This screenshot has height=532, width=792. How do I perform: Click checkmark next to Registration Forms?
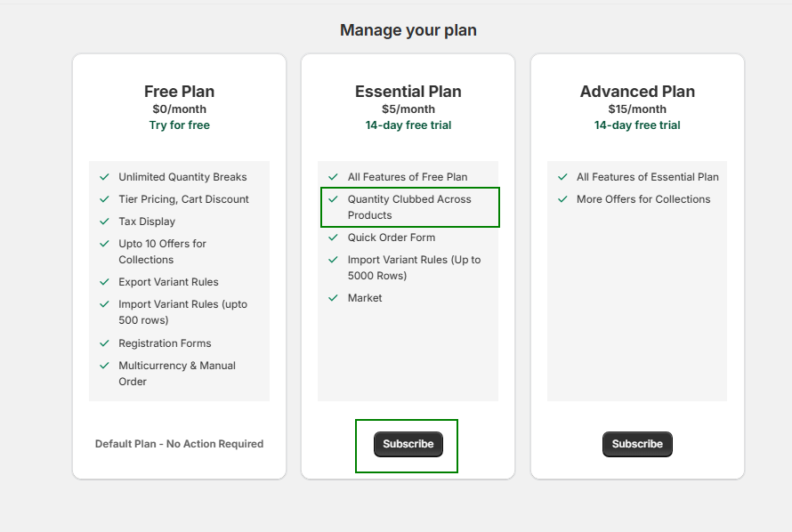[x=105, y=343]
